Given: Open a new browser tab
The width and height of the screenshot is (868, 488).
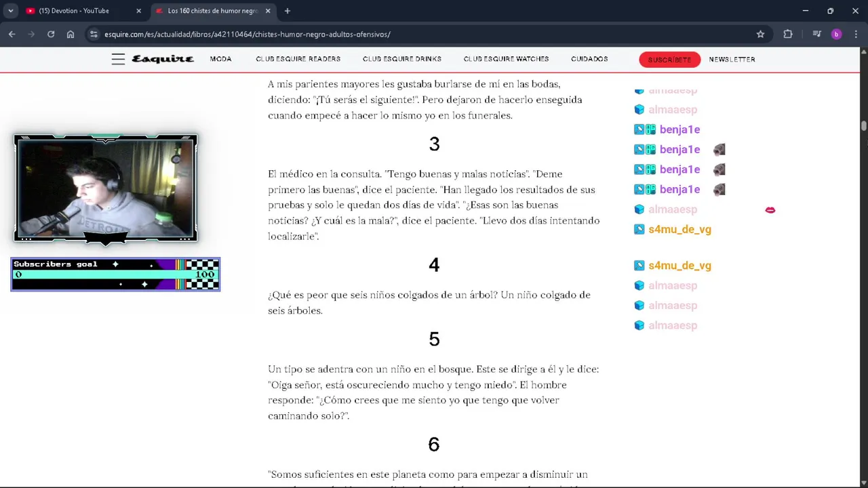Looking at the screenshot, I should pyautogui.click(x=288, y=11).
